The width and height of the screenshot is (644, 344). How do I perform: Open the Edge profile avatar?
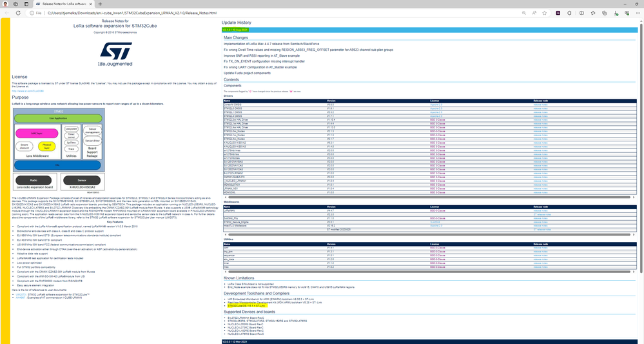5,4
